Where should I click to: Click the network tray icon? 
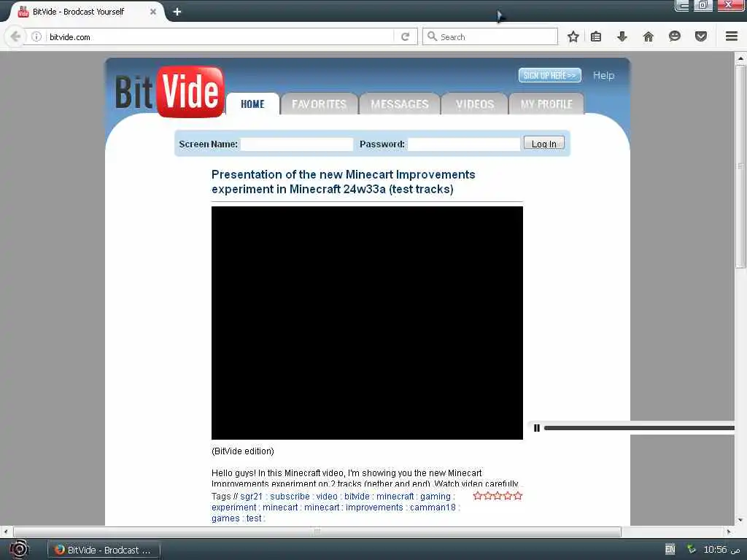click(x=691, y=549)
